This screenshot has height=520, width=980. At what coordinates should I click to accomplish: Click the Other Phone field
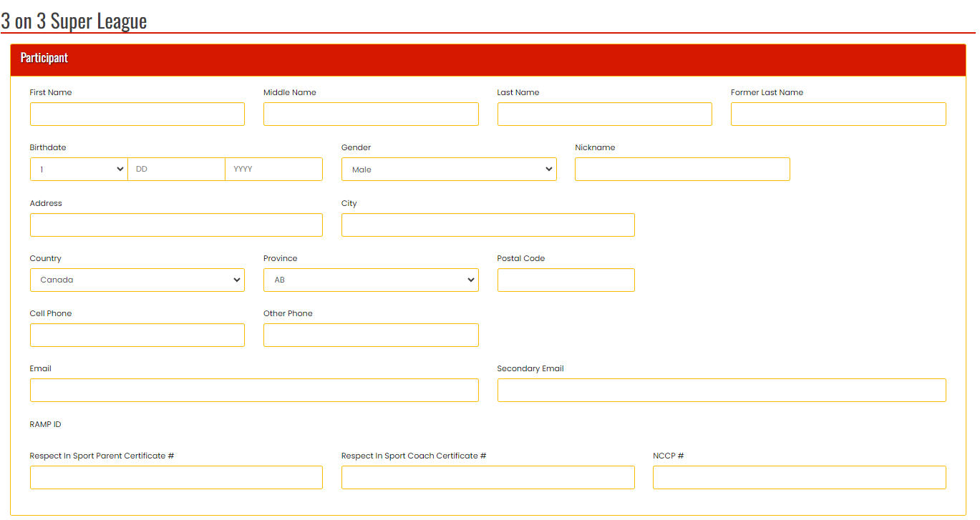371,335
